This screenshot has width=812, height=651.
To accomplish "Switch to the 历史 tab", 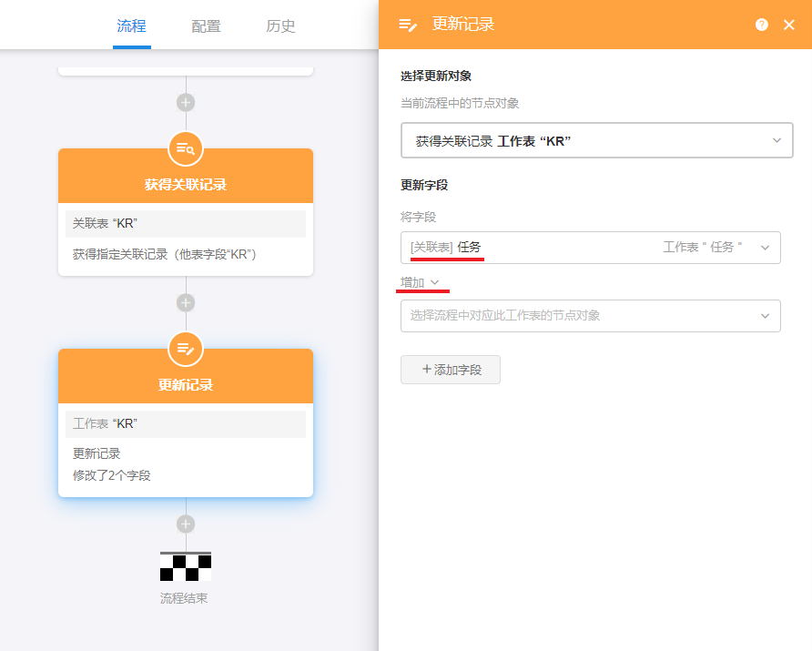I will [280, 25].
